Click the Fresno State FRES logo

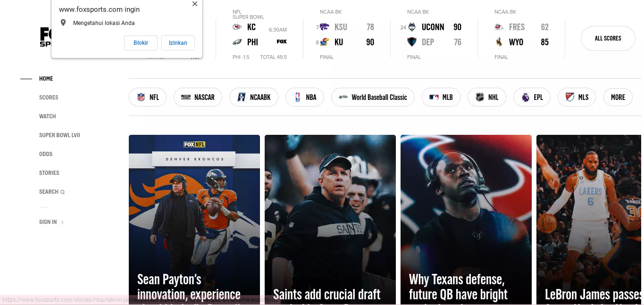pyautogui.click(x=499, y=27)
